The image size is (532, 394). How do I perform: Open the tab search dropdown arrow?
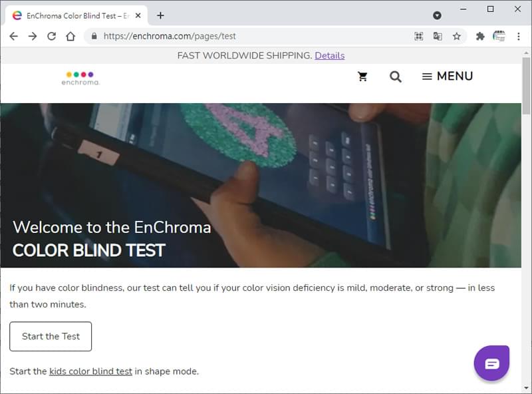(x=437, y=15)
